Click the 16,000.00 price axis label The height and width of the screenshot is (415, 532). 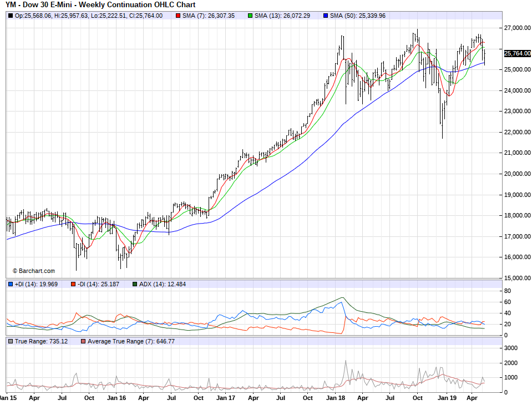[x=518, y=257]
